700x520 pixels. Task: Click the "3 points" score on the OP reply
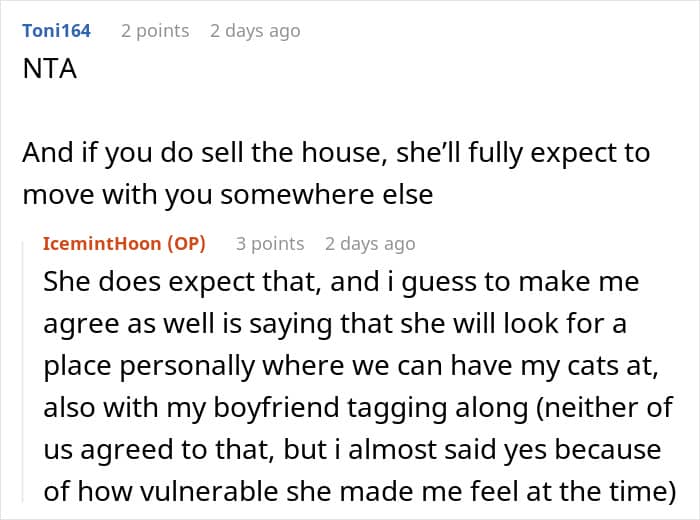click(x=270, y=244)
